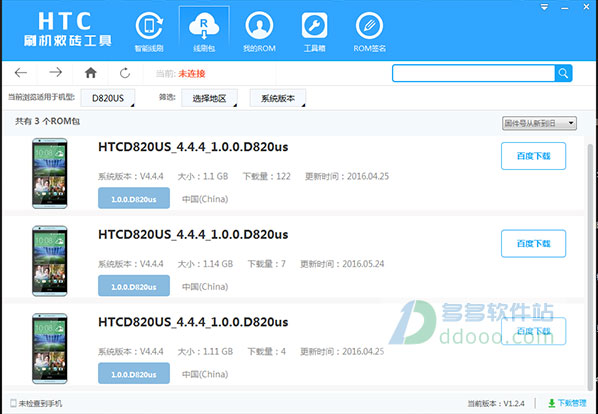This screenshot has width=598, height=414.
Task: Click 中国(China) on the 1.14 GB ROM
Action: click(x=205, y=287)
